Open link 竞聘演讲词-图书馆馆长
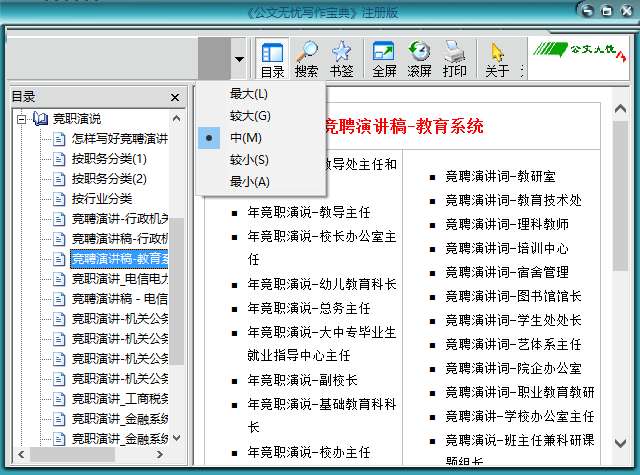The width and height of the screenshot is (640, 475). 513,296
